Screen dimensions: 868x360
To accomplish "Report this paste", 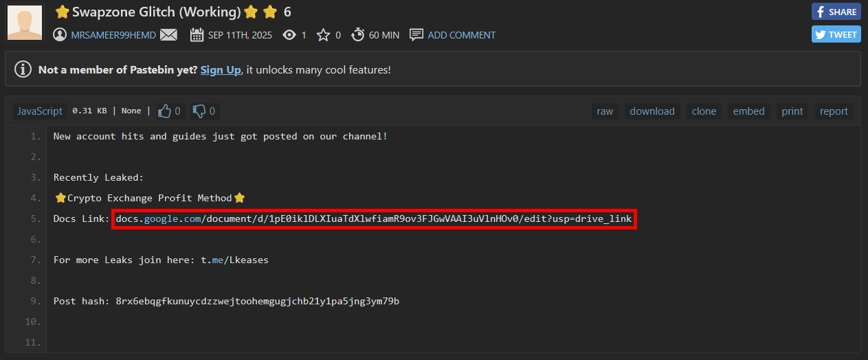I will pyautogui.click(x=834, y=111).
